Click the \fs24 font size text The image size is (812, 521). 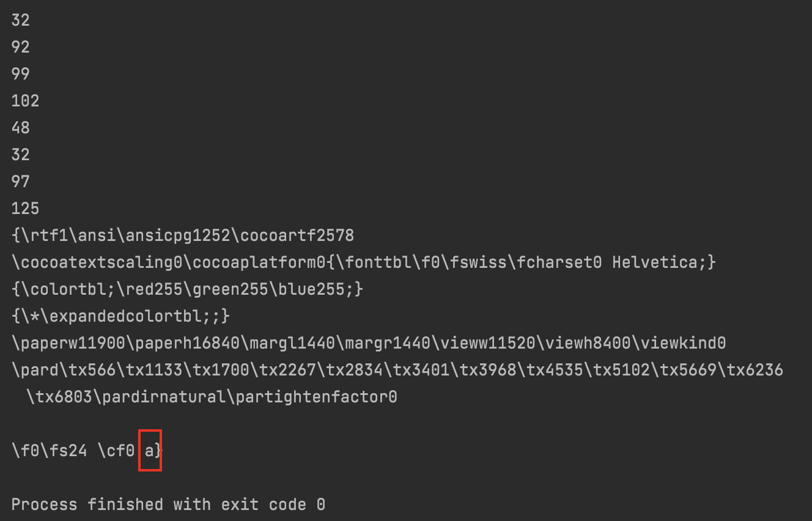(x=68, y=451)
